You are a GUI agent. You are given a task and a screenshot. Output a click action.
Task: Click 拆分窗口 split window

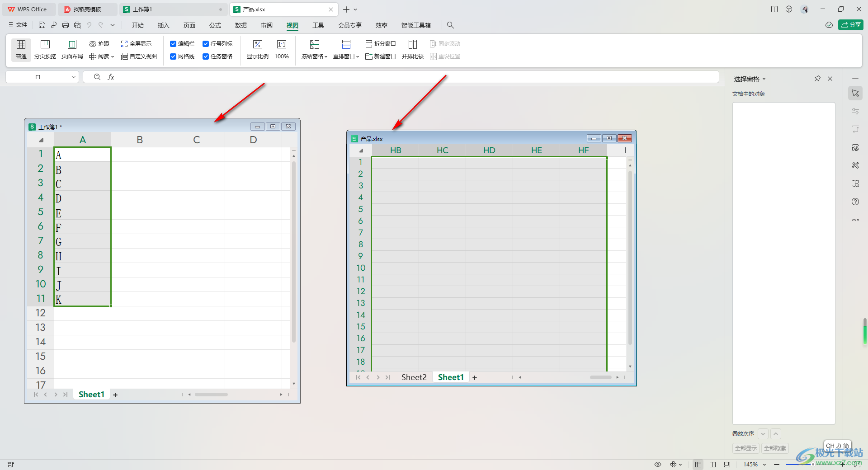tap(381, 44)
